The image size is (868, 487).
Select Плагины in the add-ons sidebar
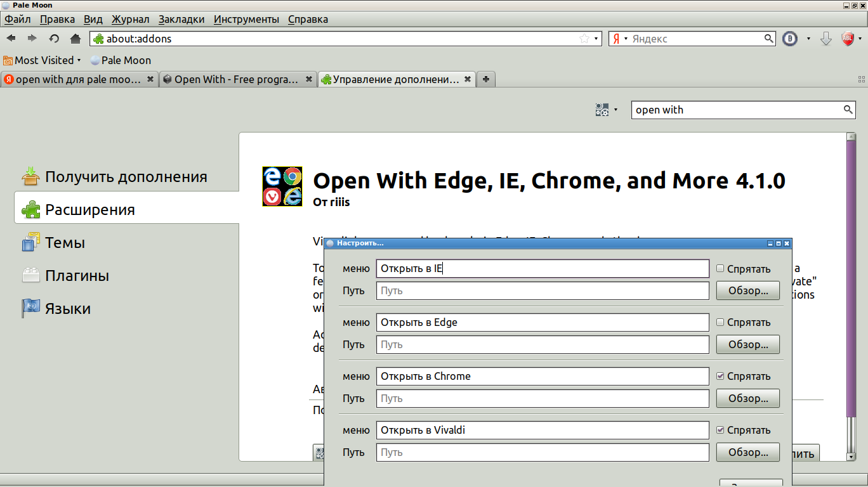click(x=77, y=276)
